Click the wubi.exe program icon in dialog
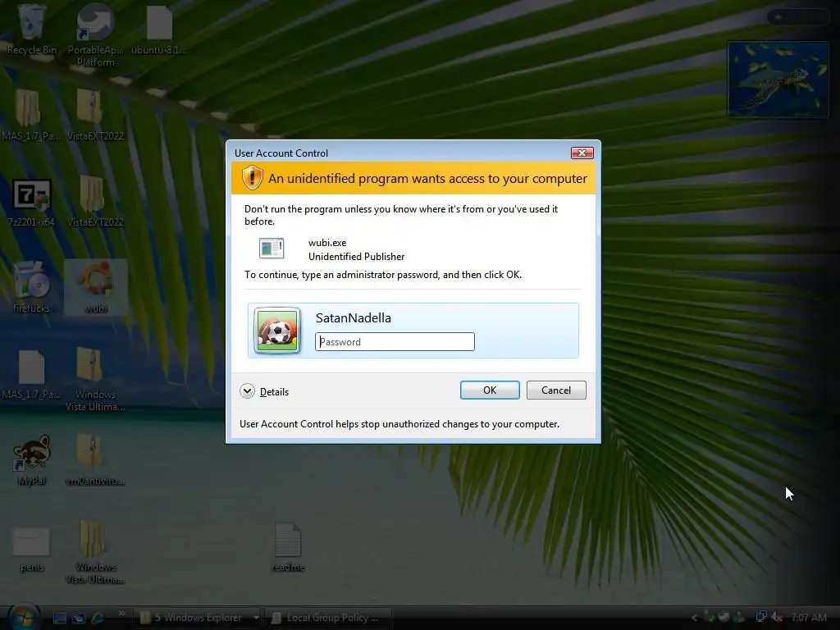840x630 pixels. pyautogui.click(x=272, y=249)
